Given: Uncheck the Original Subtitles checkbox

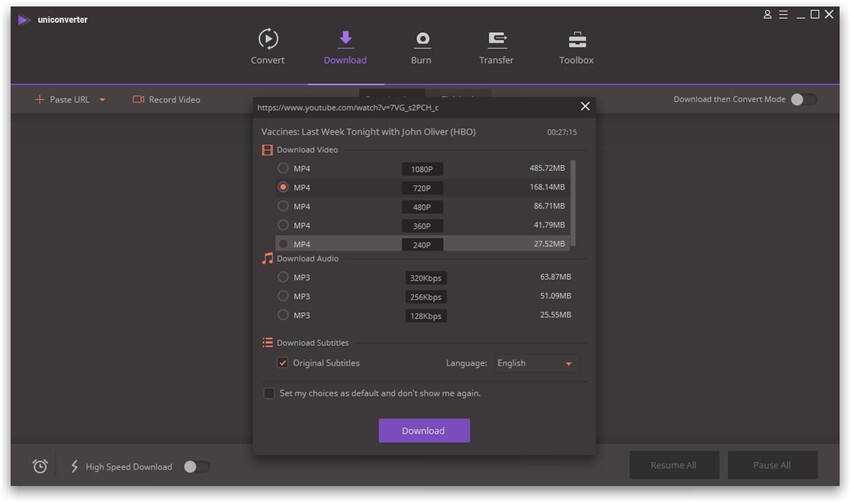Looking at the screenshot, I should 283,363.
